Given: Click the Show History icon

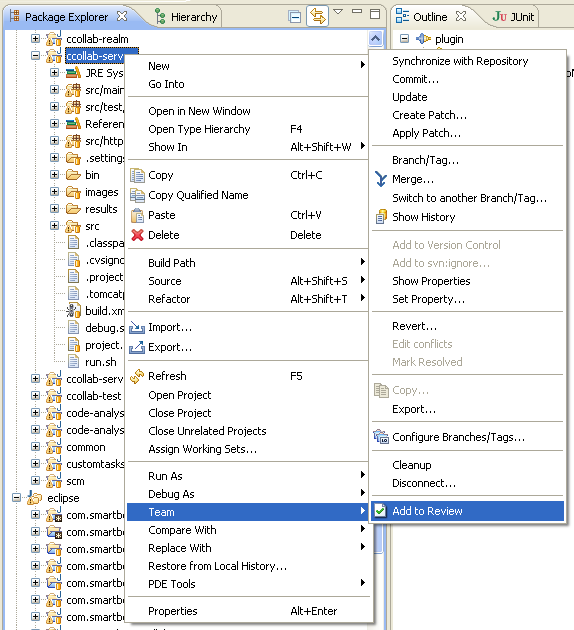Looking at the screenshot, I should point(381,217).
